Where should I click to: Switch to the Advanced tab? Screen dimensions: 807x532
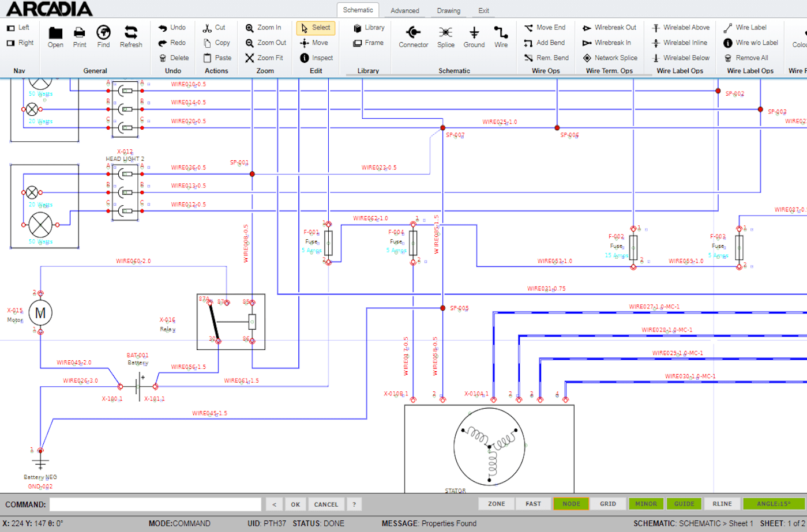coord(404,10)
